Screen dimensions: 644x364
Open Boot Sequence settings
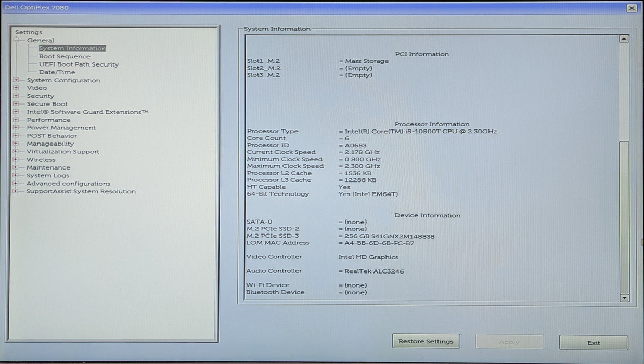click(65, 56)
